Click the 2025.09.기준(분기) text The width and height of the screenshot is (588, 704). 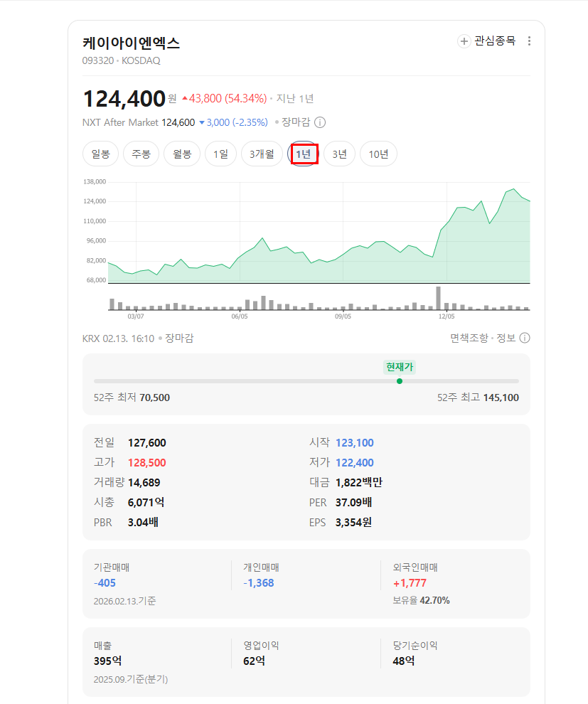(x=131, y=679)
